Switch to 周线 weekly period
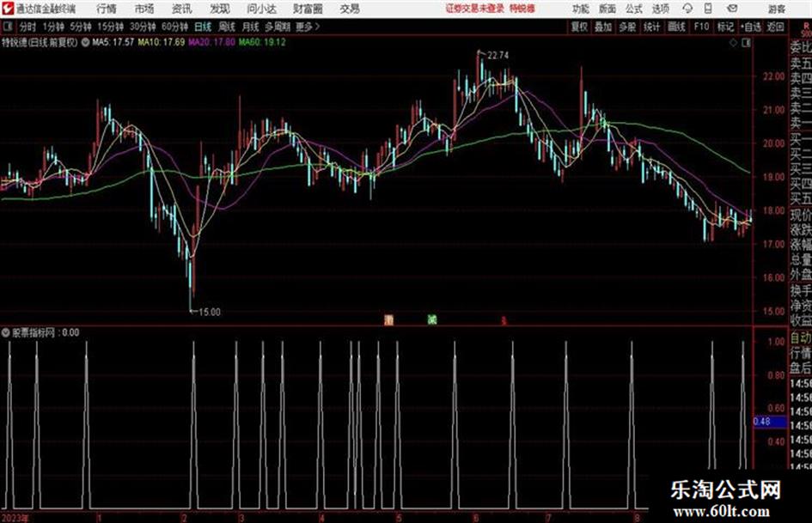The image size is (812, 523). [227, 27]
